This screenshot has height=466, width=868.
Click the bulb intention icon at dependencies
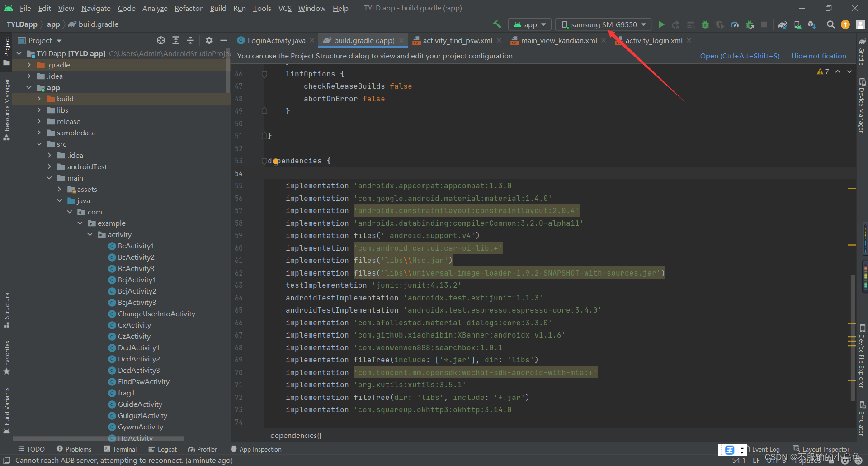click(x=275, y=162)
